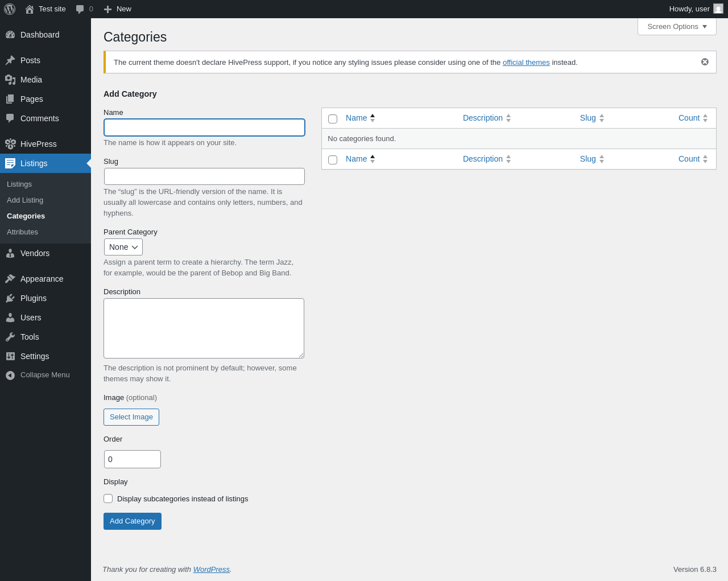Click the Collapse Menu arrow icon
The image size is (728, 581).
point(10,376)
